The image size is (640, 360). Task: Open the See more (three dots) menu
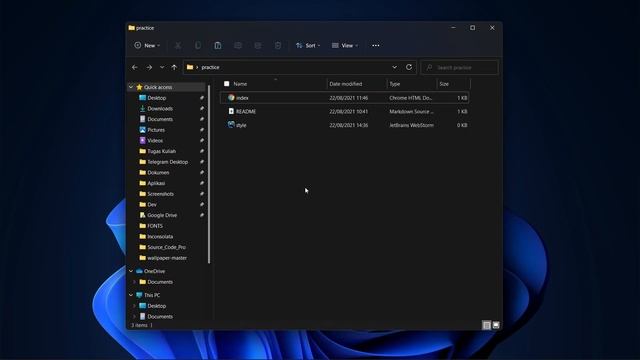[376, 45]
